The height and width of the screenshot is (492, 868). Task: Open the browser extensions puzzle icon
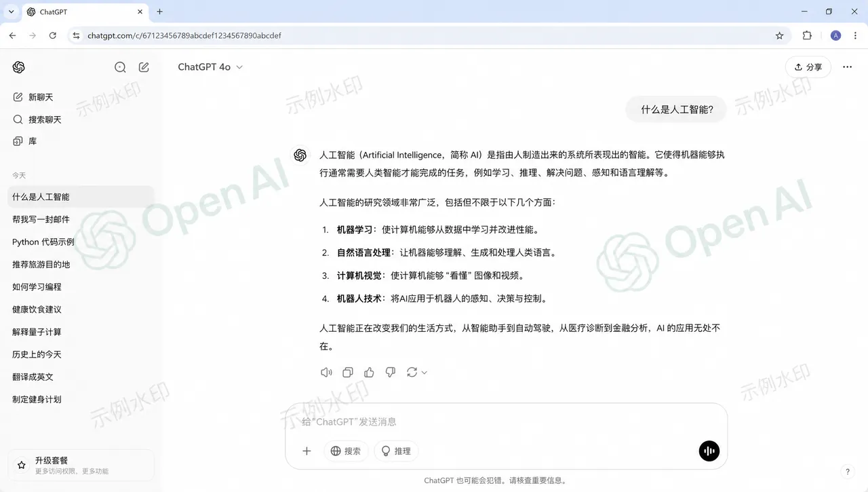pyautogui.click(x=807, y=35)
